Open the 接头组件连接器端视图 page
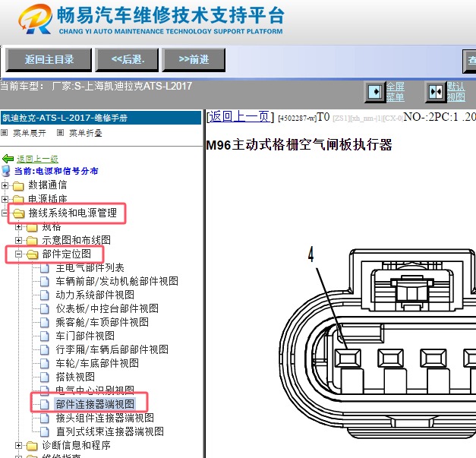 pyautogui.click(x=105, y=418)
